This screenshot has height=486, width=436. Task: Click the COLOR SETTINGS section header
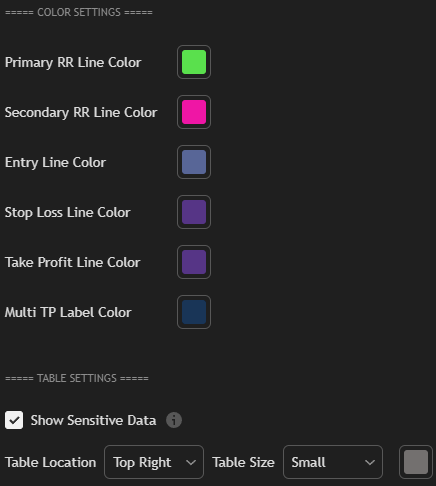coord(79,12)
